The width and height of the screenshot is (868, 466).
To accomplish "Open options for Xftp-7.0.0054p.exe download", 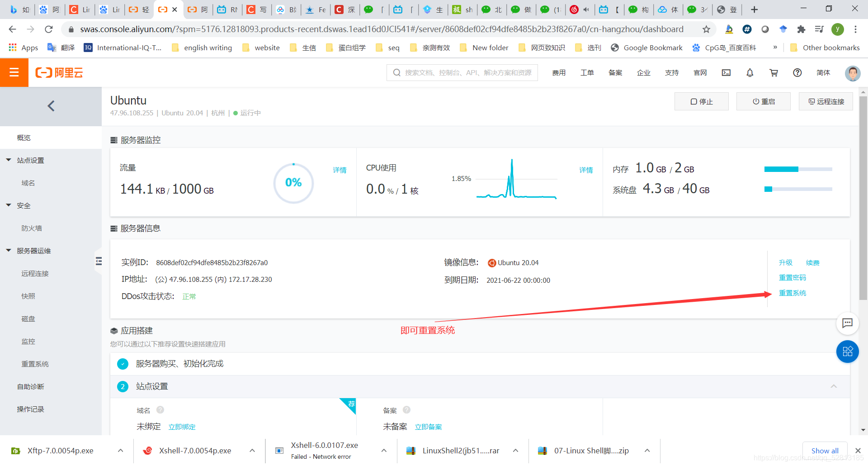I will pyautogui.click(x=120, y=451).
